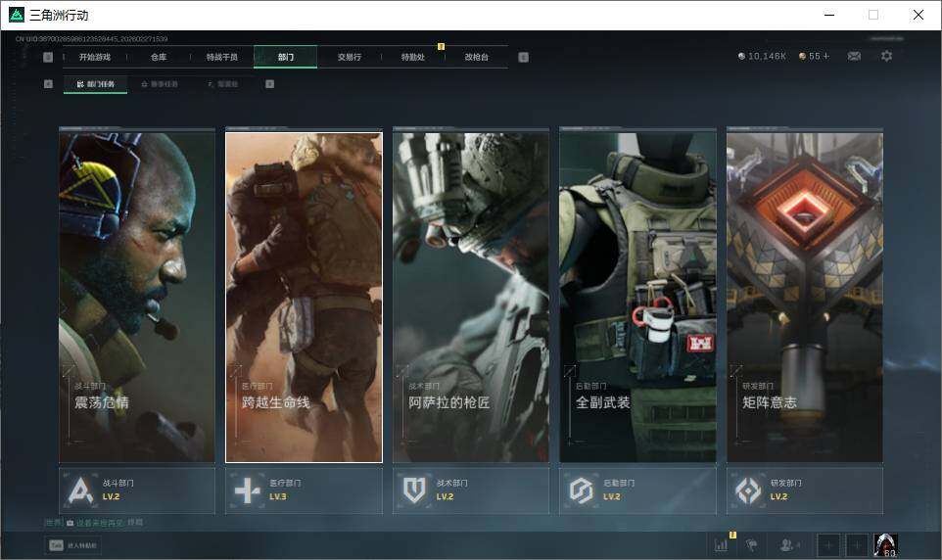Image resolution: width=942 pixels, height=560 pixels.
Task: Click the 技术部门 shield emblem
Action: (x=414, y=490)
